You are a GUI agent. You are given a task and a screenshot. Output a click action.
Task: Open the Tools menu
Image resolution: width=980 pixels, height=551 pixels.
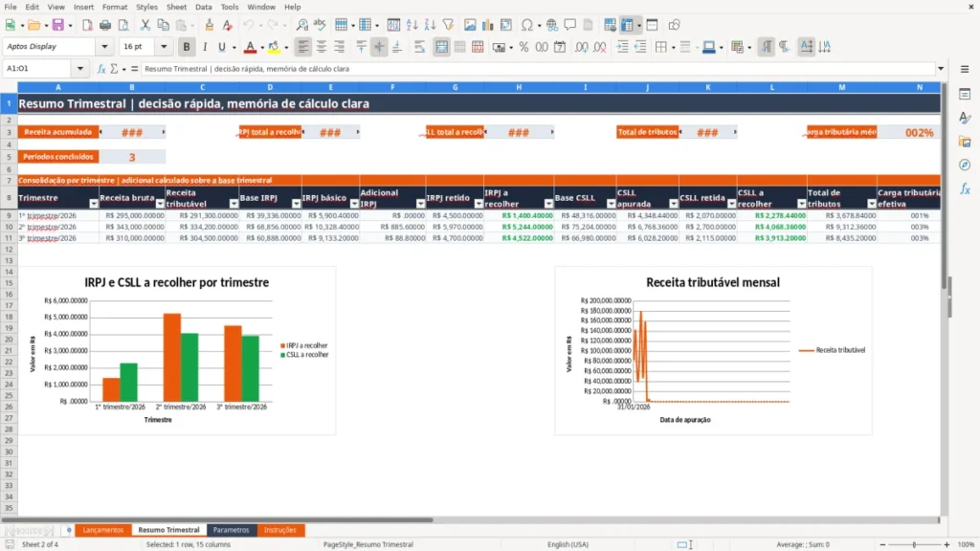point(230,7)
